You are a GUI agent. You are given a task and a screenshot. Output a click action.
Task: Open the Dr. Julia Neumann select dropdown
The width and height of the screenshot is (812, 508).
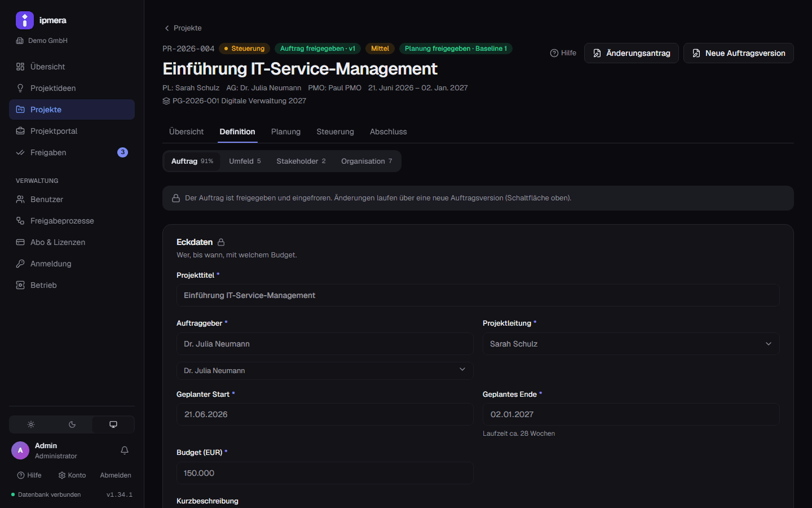tap(325, 370)
